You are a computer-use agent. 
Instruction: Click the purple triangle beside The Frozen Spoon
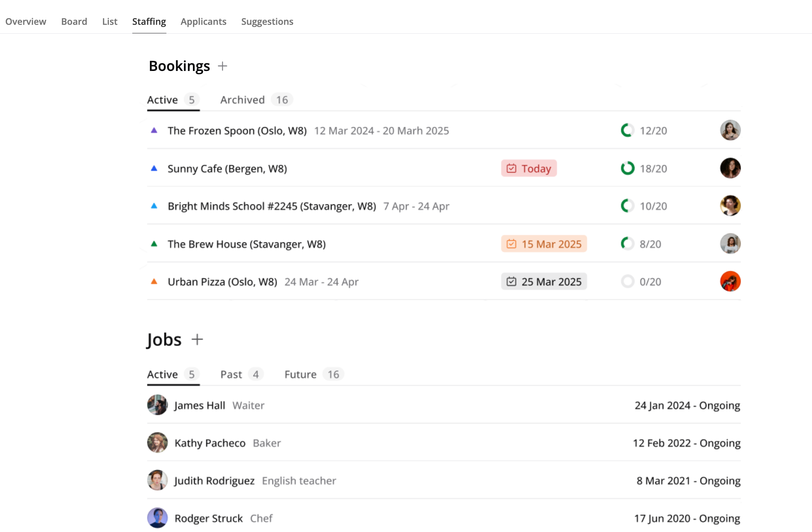coord(154,130)
